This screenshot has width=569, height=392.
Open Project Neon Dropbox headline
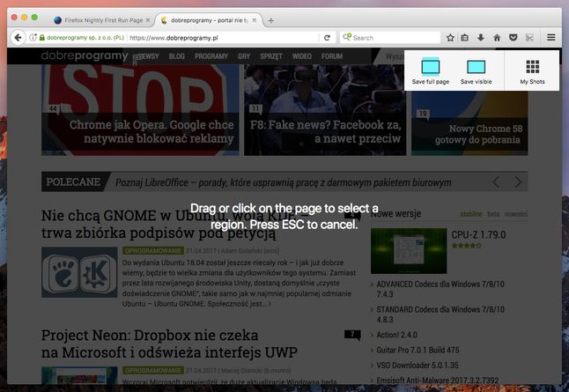[x=169, y=344]
